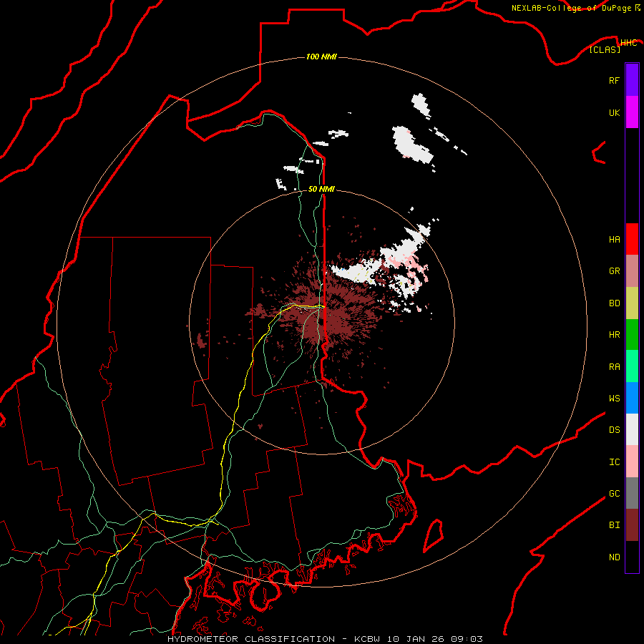Click the RF purple legend swatch

[x=632, y=80]
